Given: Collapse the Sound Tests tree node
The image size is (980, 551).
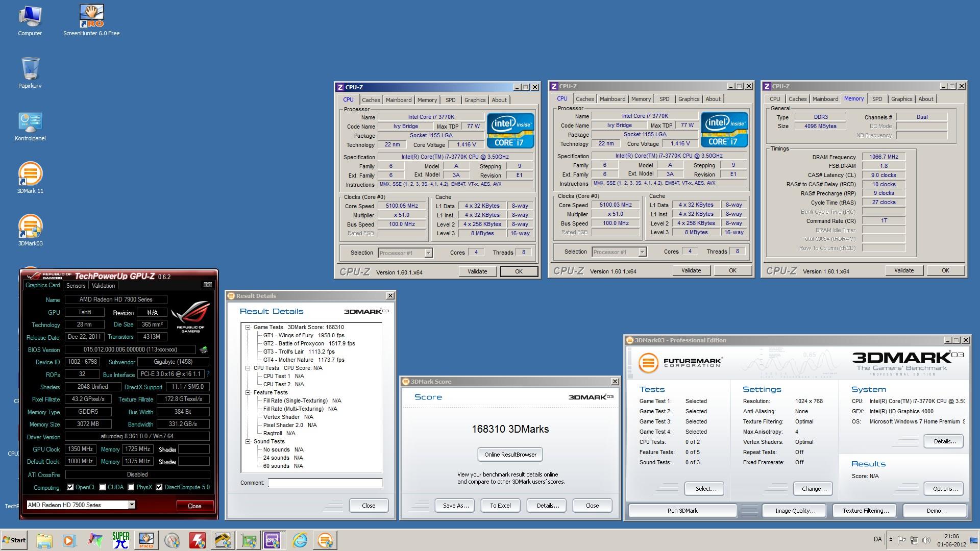Looking at the screenshot, I should point(248,441).
